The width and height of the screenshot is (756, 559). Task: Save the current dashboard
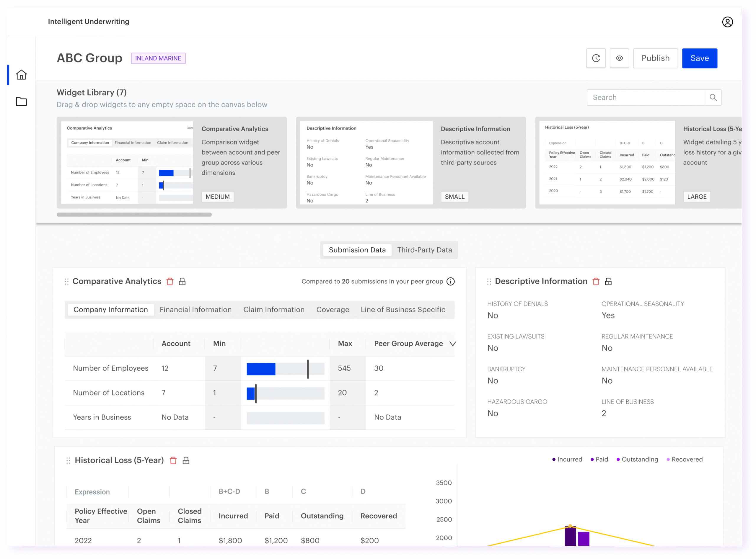pos(700,58)
